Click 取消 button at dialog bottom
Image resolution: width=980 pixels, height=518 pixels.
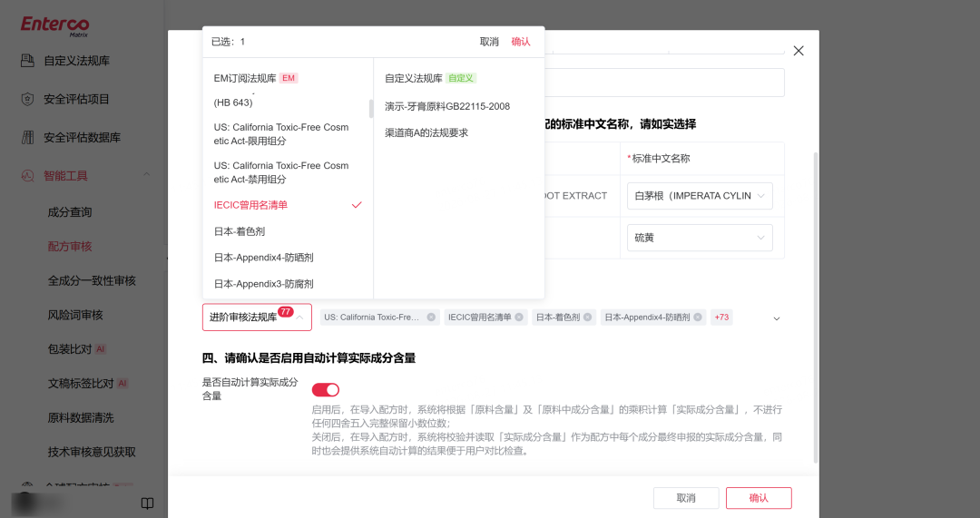click(x=686, y=498)
